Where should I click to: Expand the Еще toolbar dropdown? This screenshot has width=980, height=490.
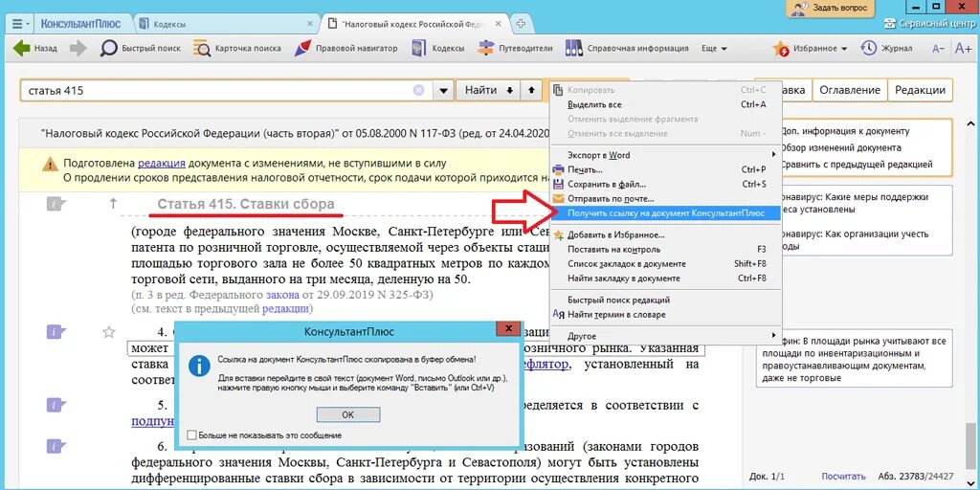tap(714, 48)
